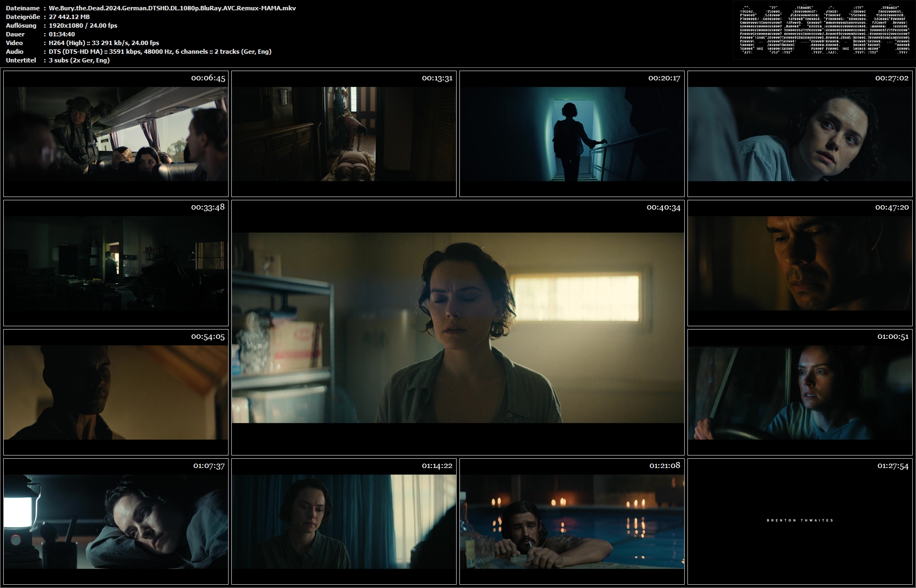Click the Dateiname label
Image resolution: width=916 pixels, height=588 pixels.
[22, 8]
